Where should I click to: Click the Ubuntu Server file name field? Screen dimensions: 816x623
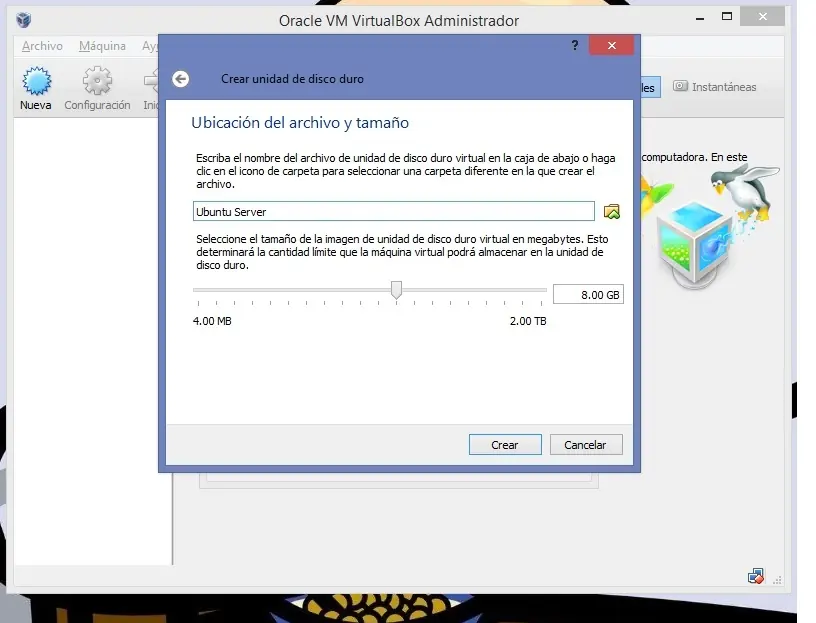[x=393, y=211]
